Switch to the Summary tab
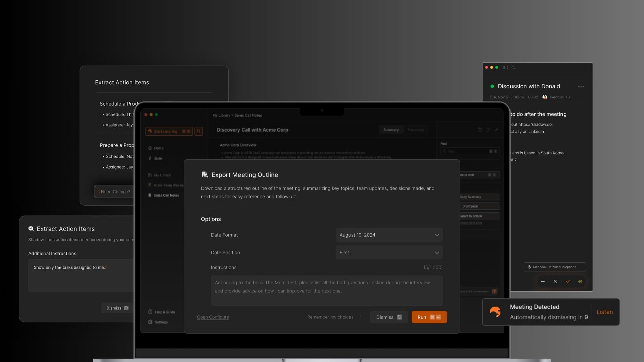This screenshot has height=362, width=644. 391,130
